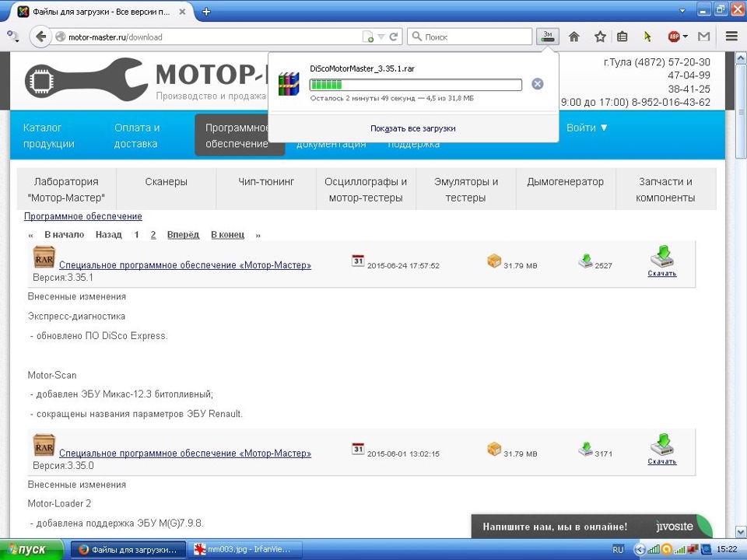Image resolution: width=747 pixels, height=560 pixels.
Task: Open "Показать все загрузки" link
Action: pyautogui.click(x=413, y=128)
